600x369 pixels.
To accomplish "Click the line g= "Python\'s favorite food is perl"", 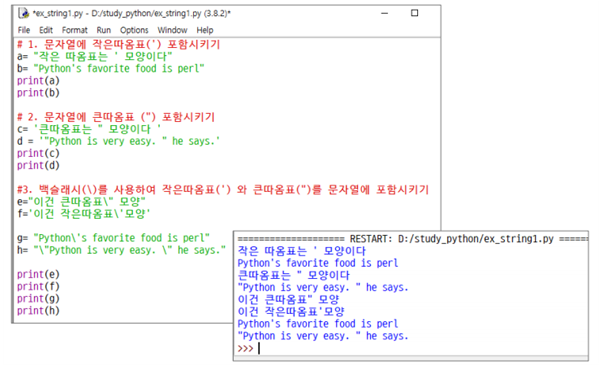I will tap(113, 238).
